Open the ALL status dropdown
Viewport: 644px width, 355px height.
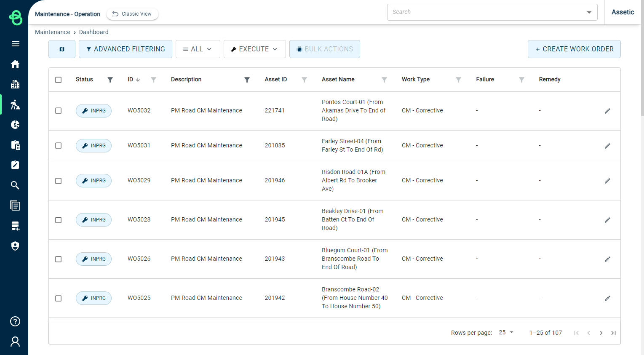(198, 49)
